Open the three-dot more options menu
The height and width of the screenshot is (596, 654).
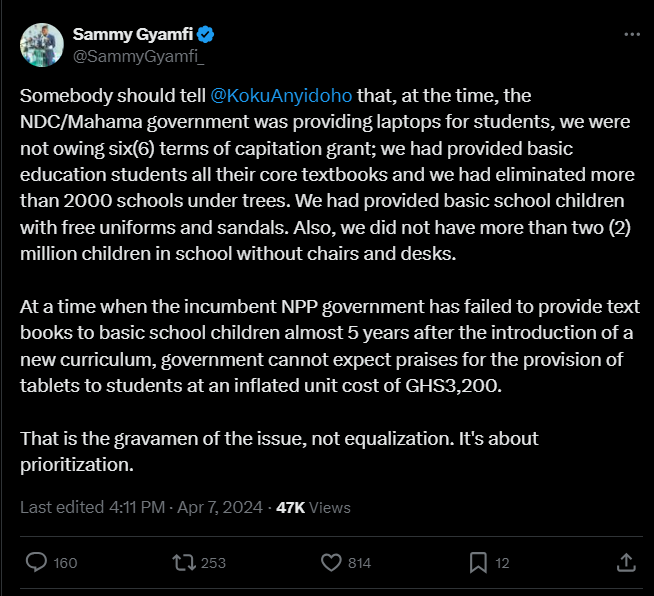[x=631, y=35]
